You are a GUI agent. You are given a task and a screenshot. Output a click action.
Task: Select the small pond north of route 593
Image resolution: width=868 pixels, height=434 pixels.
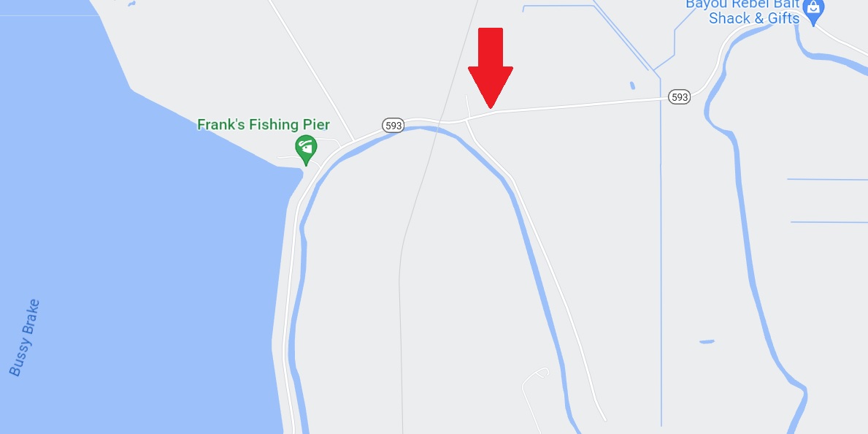click(x=632, y=85)
